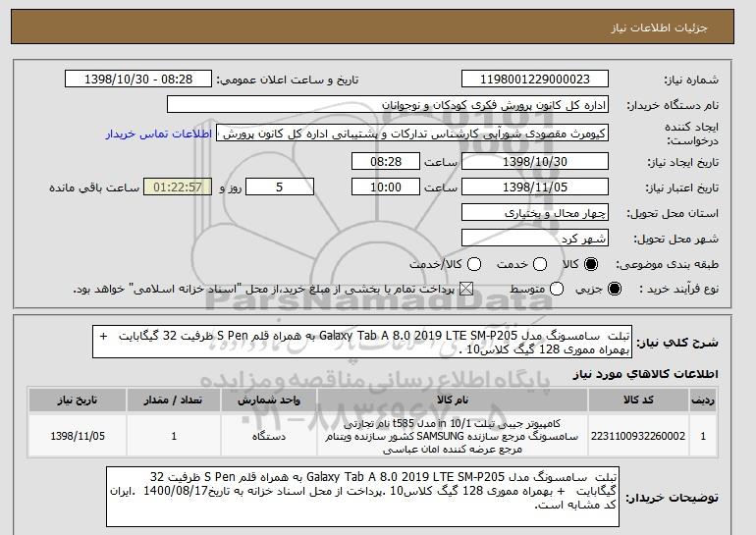Click product code 223110093226​0002 cell

(x=638, y=436)
